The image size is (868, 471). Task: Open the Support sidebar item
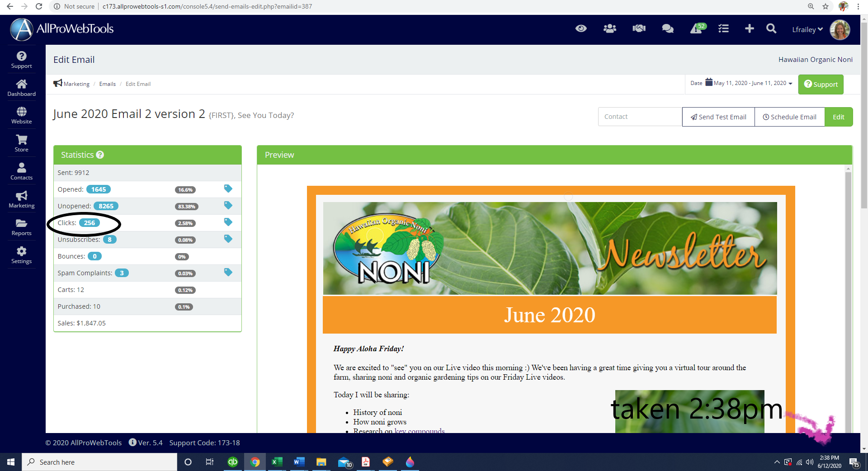click(x=21, y=60)
